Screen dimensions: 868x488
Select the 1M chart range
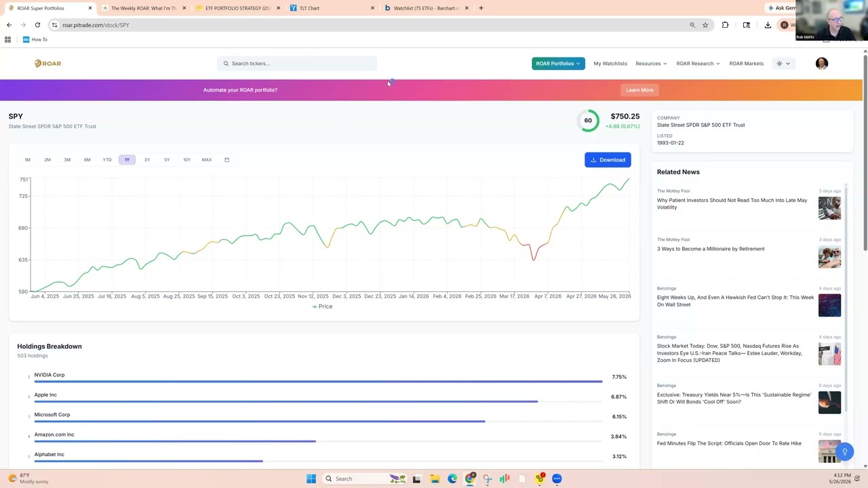pyautogui.click(x=28, y=160)
